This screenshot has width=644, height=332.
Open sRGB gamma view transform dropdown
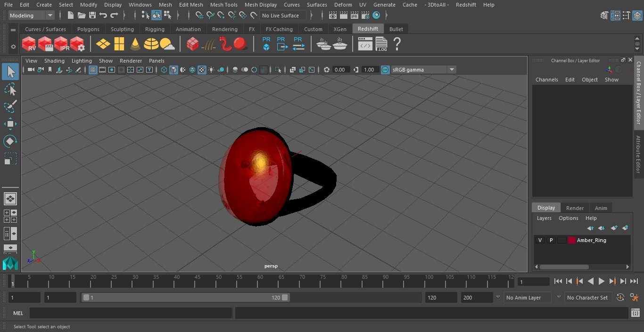point(423,70)
